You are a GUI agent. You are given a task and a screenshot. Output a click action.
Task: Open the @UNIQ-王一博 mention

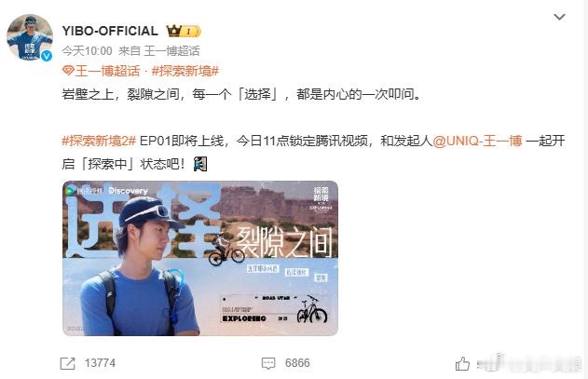point(477,141)
